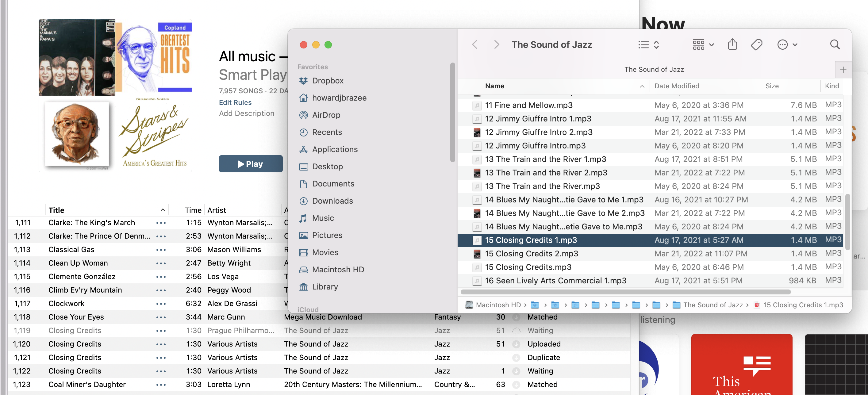Click the Finder search magnifier icon
The width and height of the screenshot is (868, 395).
[x=835, y=44]
